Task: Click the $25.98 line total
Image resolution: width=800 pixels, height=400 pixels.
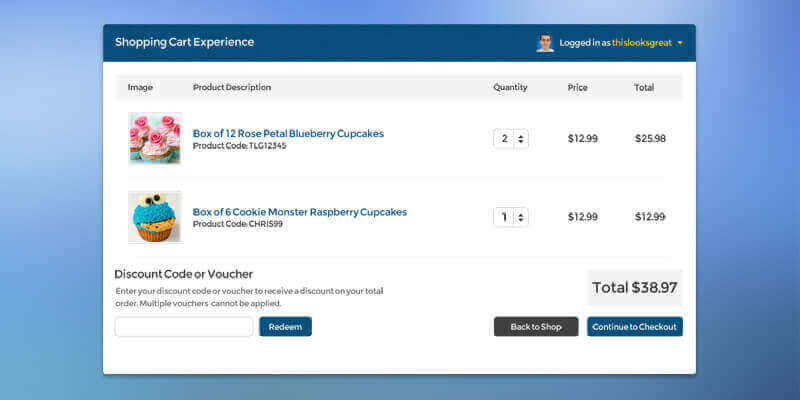Action: pos(650,139)
